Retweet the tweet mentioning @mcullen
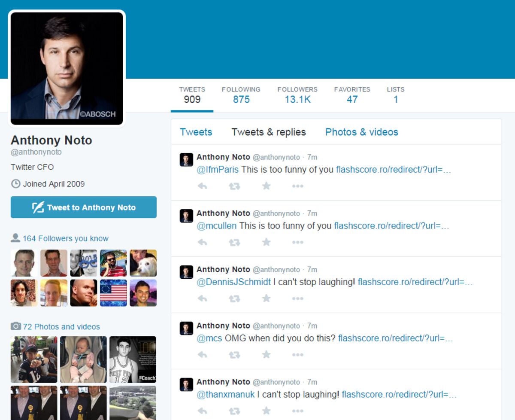The width and height of the screenshot is (515, 420). pyautogui.click(x=234, y=242)
